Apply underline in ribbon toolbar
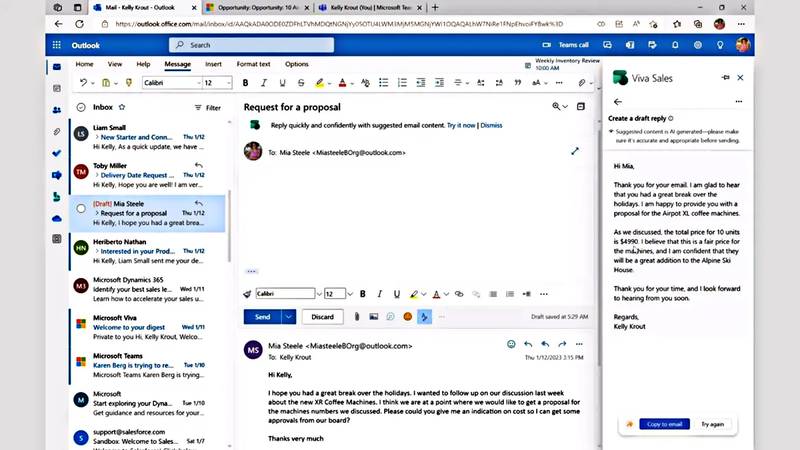 282,83
